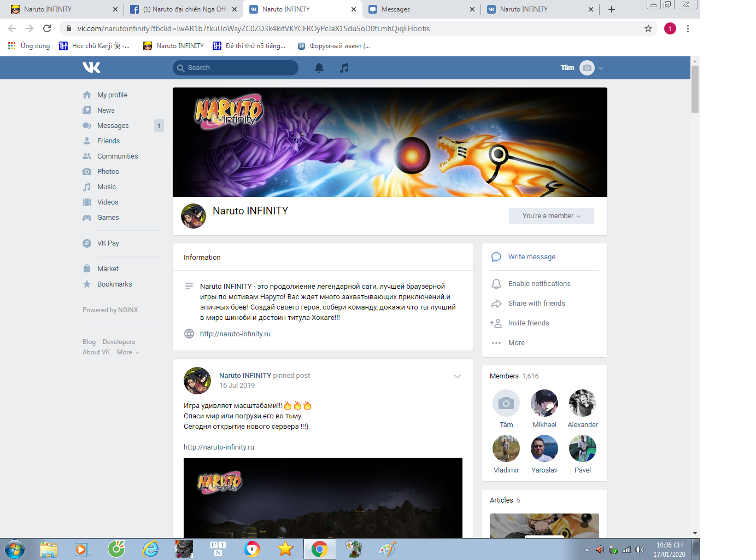Click the Naruto INFINITY post author name
Screen dimensions: 756x560
click(x=245, y=375)
